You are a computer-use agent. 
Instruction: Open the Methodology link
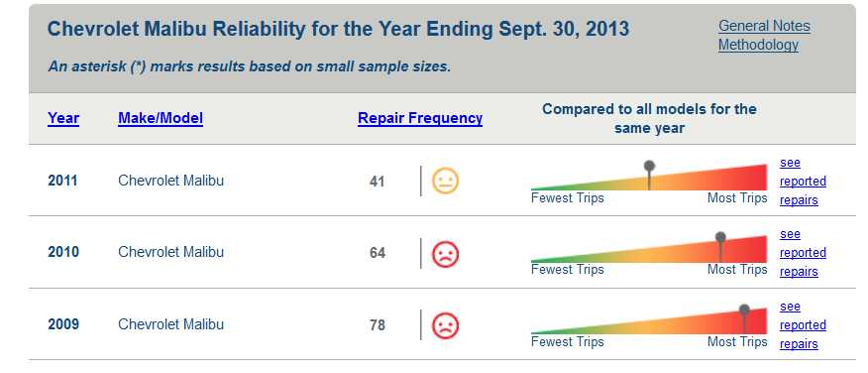click(758, 45)
